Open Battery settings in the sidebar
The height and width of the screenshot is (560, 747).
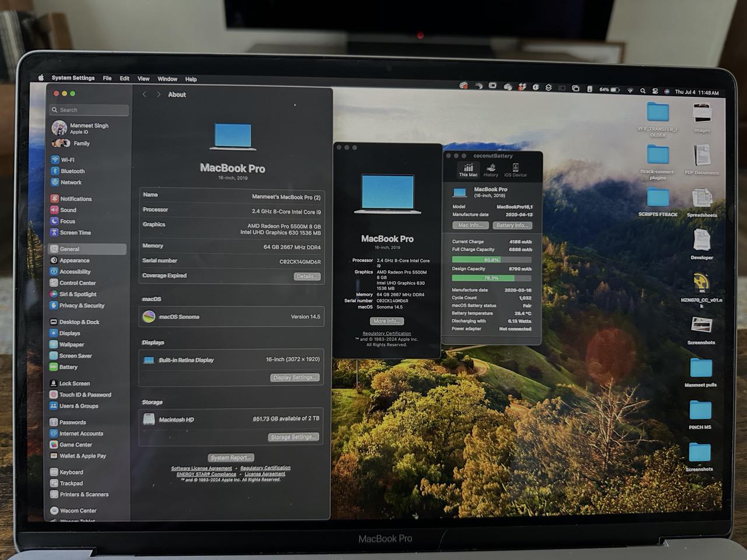pos(64,367)
